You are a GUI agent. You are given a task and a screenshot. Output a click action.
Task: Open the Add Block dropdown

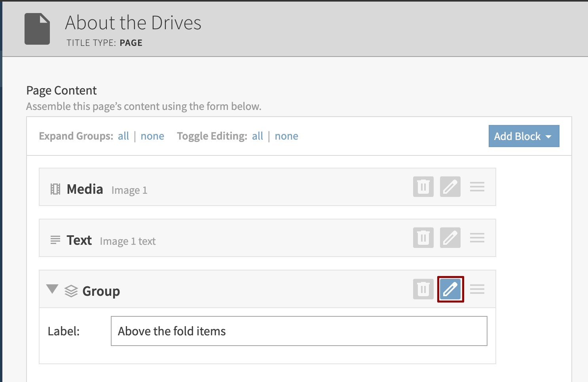[x=524, y=136]
